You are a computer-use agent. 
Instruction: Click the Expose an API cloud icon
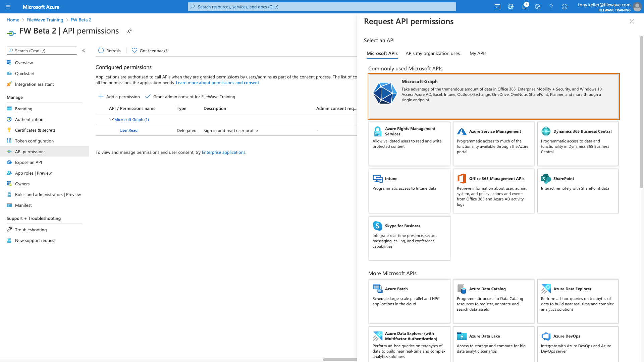click(x=9, y=162)
